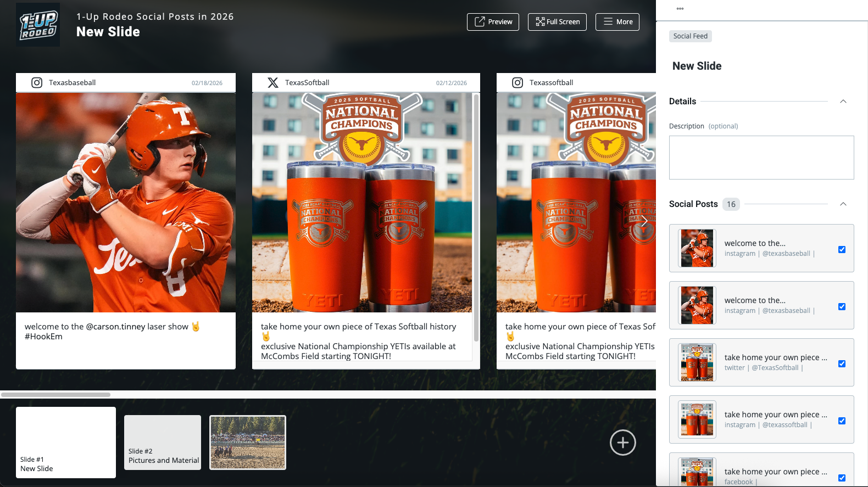
Task: Click "instagram | @texassoftball" source label
Action: coord(768,425)
